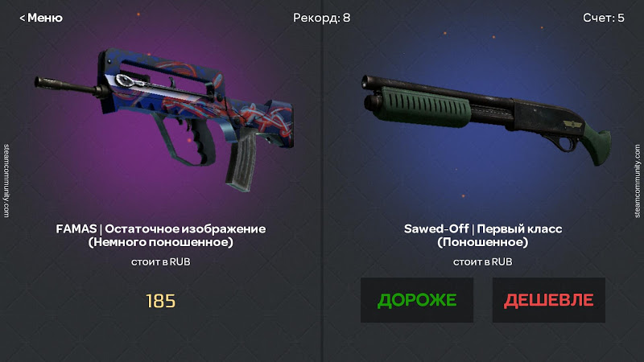644x362 pixels.
Task: Open the left steamcommunity.com link
Action: 6,180
